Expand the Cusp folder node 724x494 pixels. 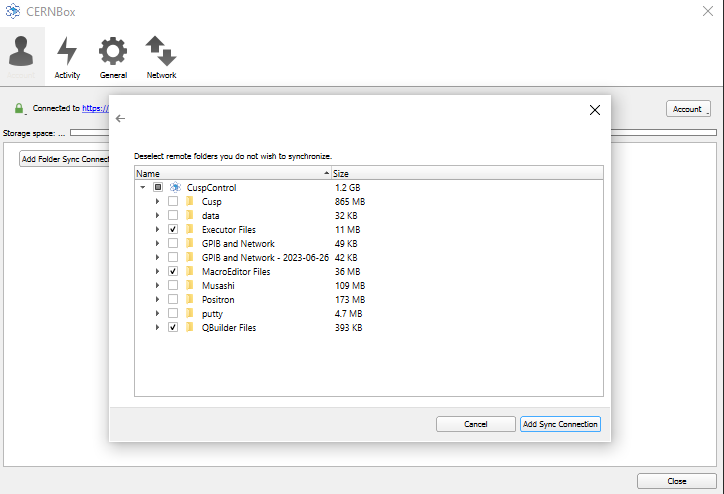[x=157, y=201]
